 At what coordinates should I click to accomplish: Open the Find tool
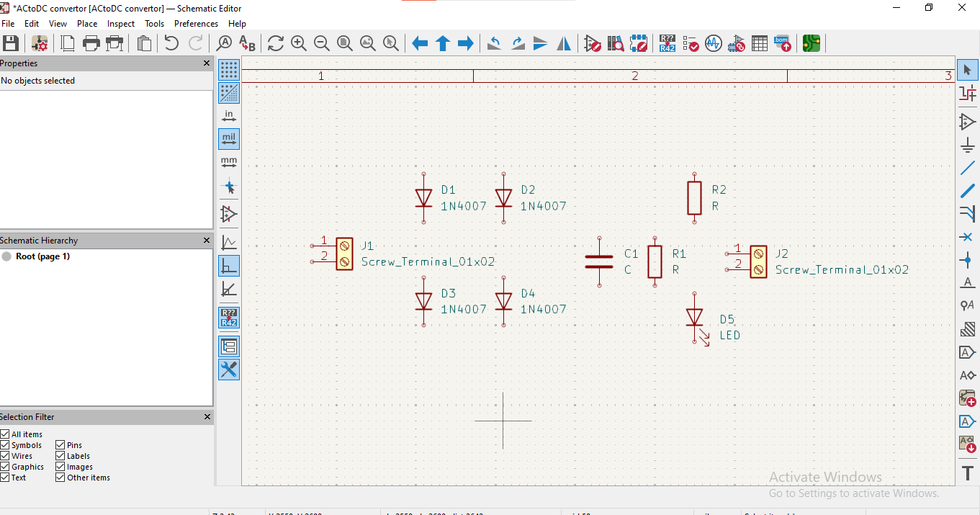[x=224, y=43]
